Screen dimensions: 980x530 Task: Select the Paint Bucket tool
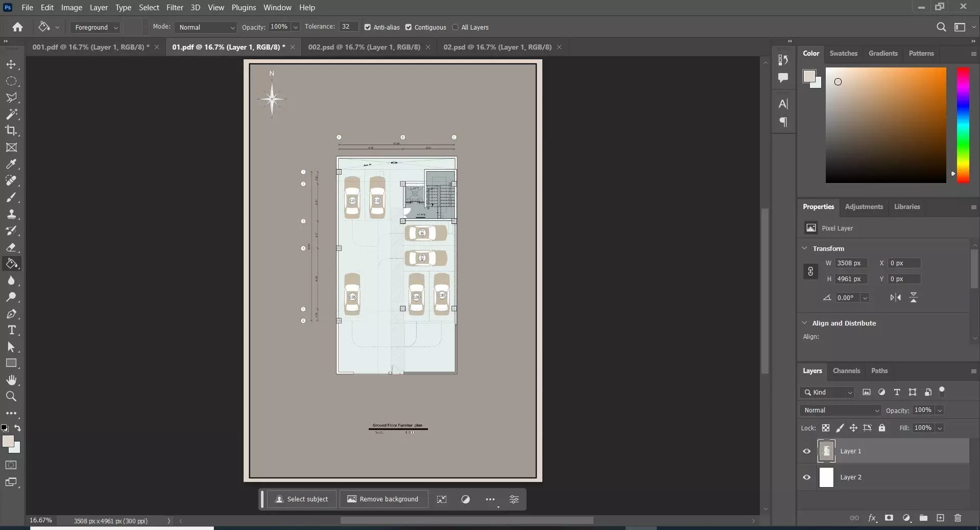pos(11,264)
